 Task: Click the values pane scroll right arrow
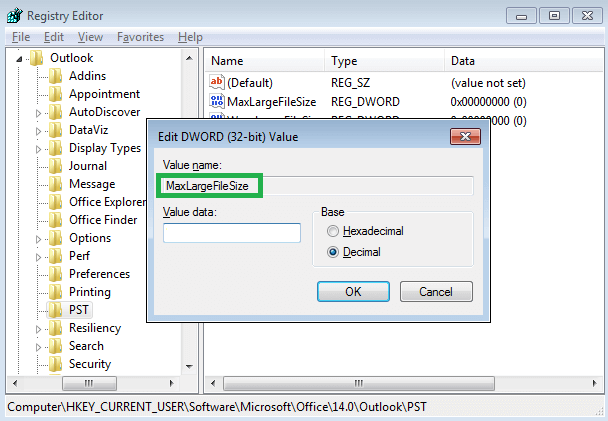[594, 383]
